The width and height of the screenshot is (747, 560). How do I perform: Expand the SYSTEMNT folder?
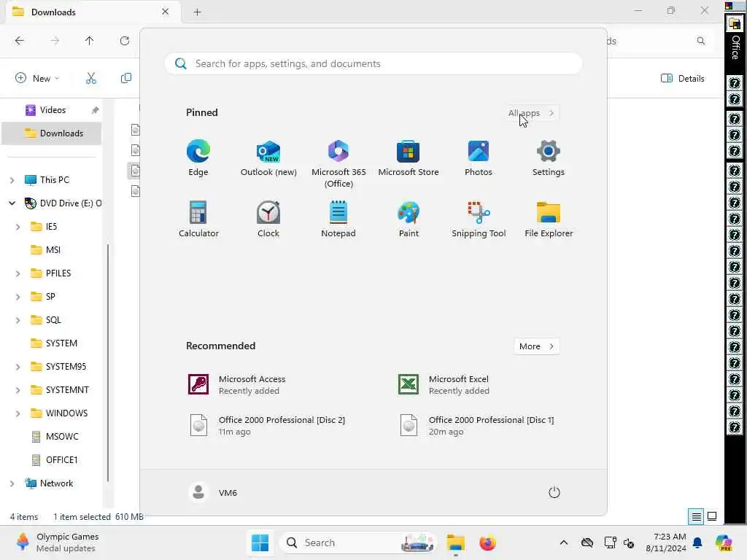(x=18, y=390)
